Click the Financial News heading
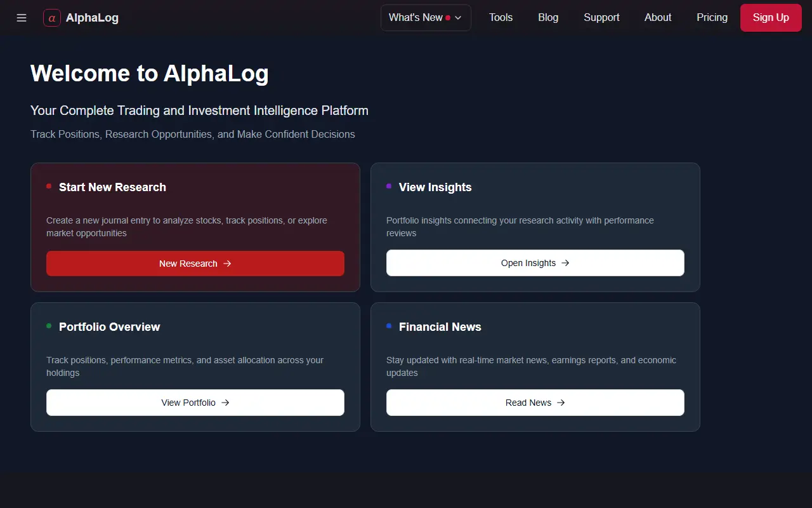 pyautogui.click(x=440, y=327)
